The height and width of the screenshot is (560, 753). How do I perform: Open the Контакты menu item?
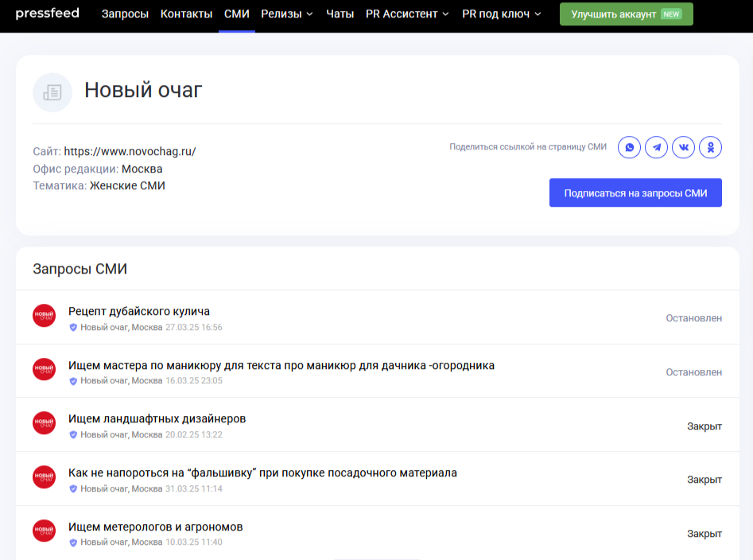(x=186, y=14)
